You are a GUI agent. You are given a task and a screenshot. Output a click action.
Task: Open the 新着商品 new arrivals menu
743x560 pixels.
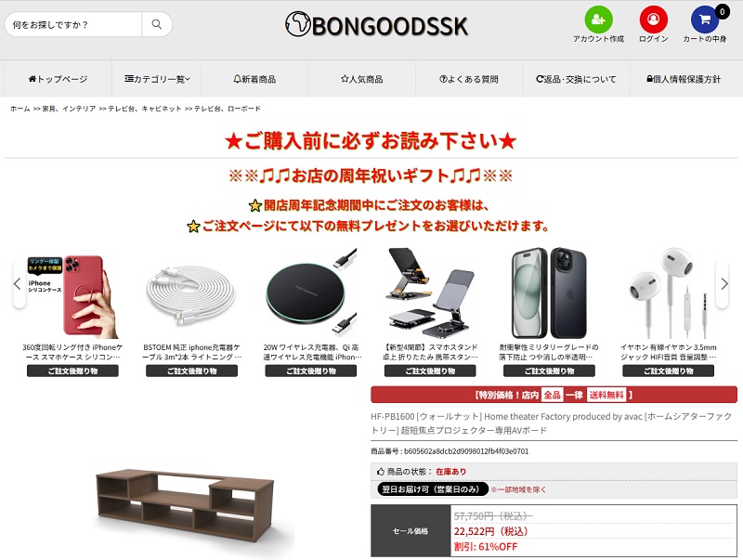[x=254, y=79]
